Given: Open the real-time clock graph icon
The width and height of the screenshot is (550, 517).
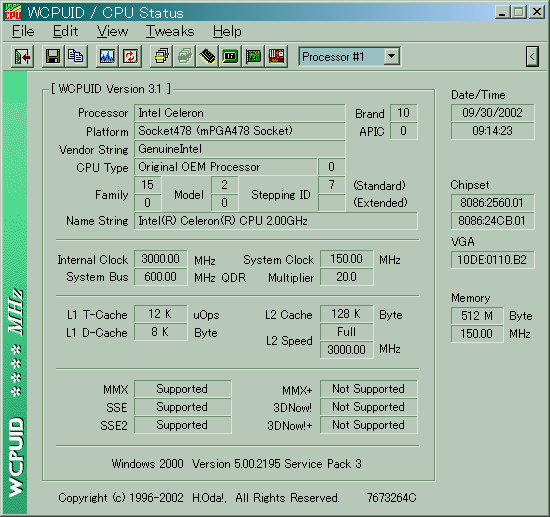Looking at the screenshot, I should (x=107, y=56).
